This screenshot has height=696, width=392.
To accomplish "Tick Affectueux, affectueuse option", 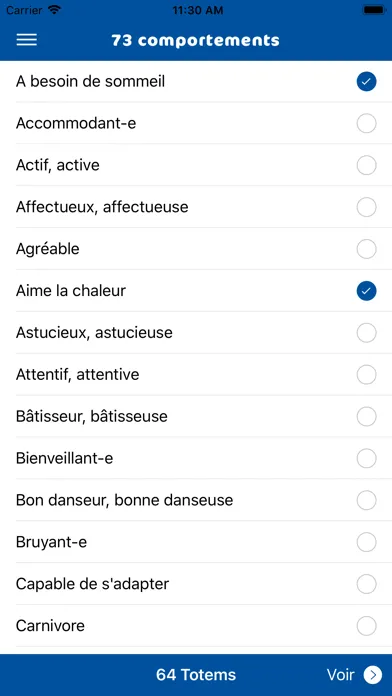I will [x=366, y=207].
